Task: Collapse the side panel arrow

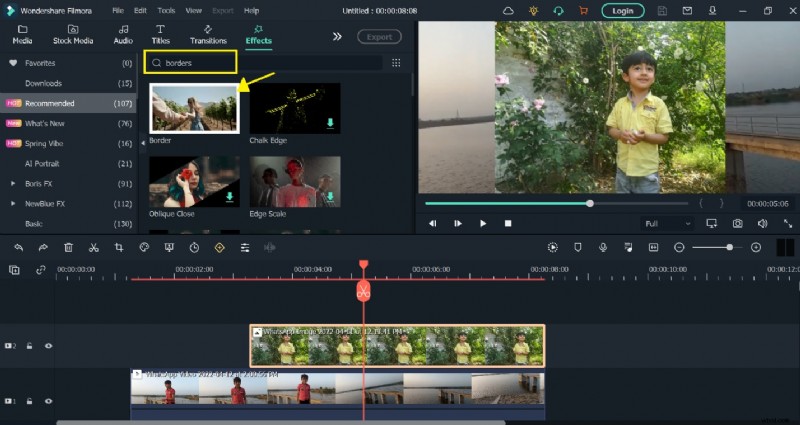Action: point(143,143)
